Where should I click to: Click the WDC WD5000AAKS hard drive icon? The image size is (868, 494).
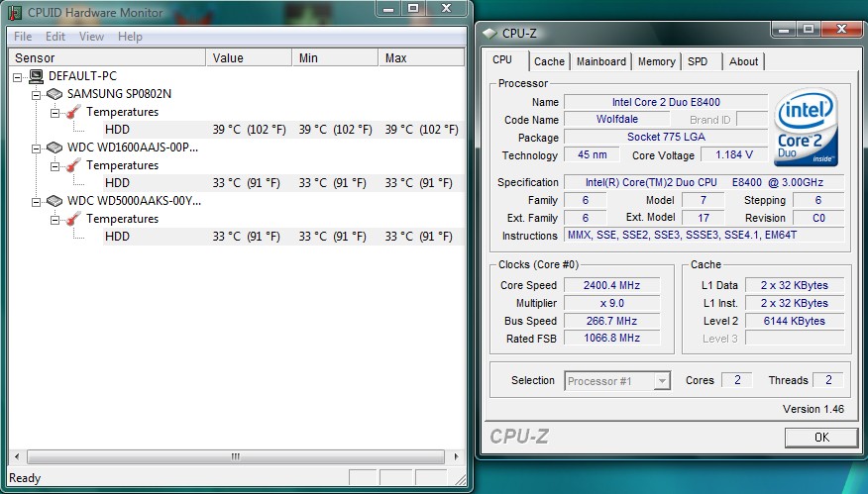pyautogui.click(x=54, y=201)
